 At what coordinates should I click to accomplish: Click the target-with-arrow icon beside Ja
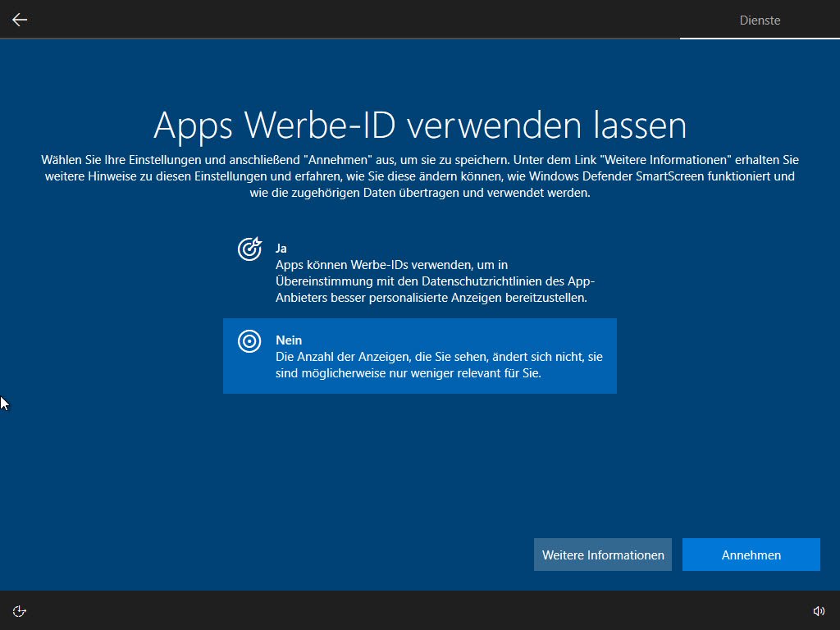[x=249, y=249]
